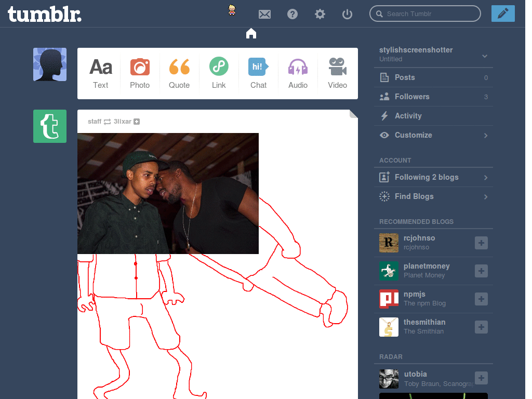Viewport: 532px width, 399px height.
Task: Open the settings gear icon
Action: point(320,14)
